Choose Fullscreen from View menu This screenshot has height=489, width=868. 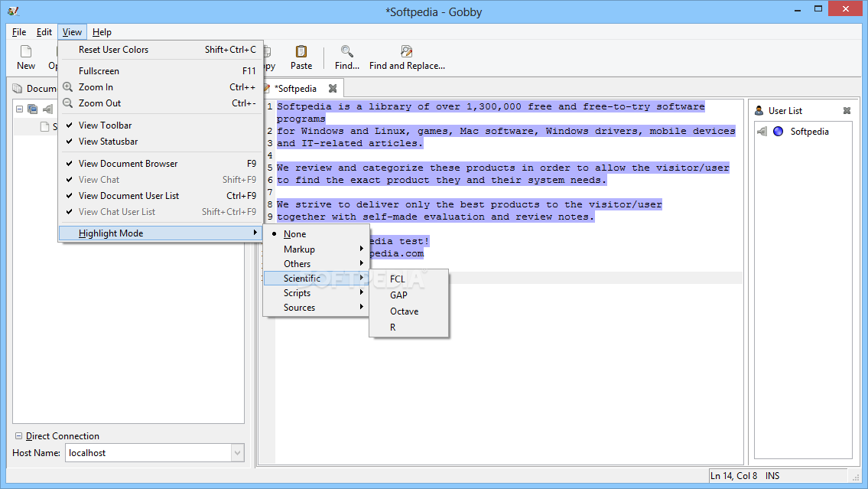pos(161,71)
